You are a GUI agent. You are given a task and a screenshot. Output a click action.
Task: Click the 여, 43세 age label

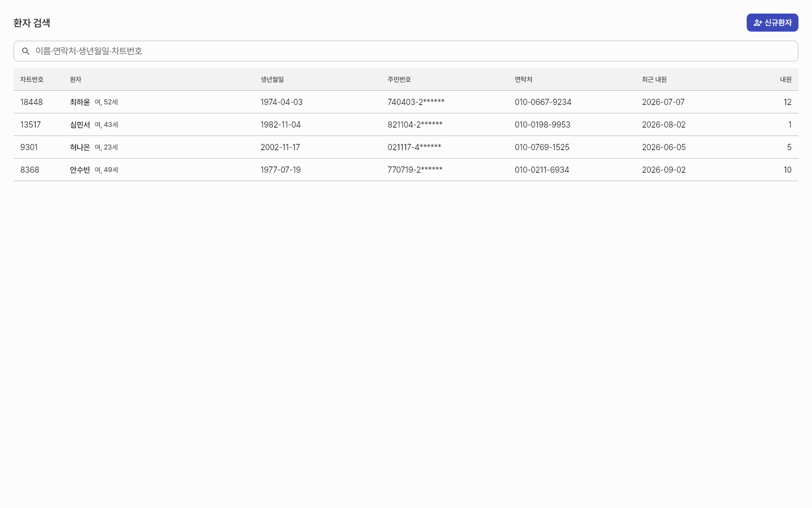click(x=107, y=125)
